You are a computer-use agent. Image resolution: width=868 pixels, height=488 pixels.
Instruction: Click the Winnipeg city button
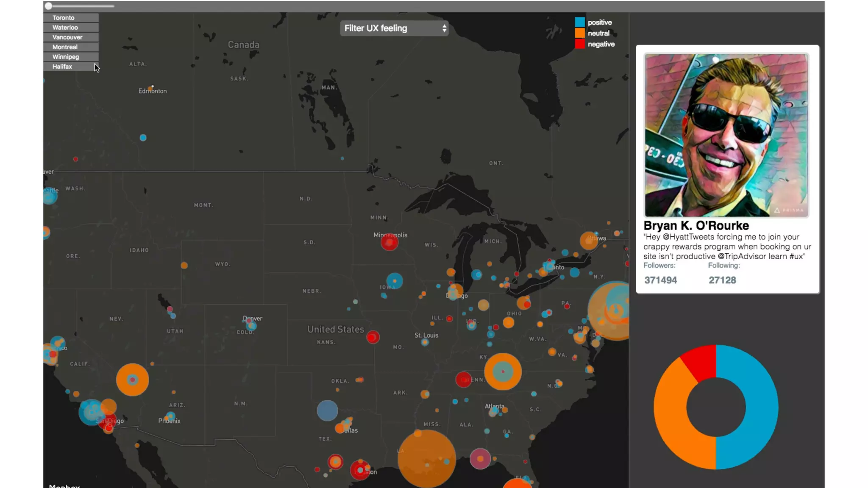[x=71, y=57]
